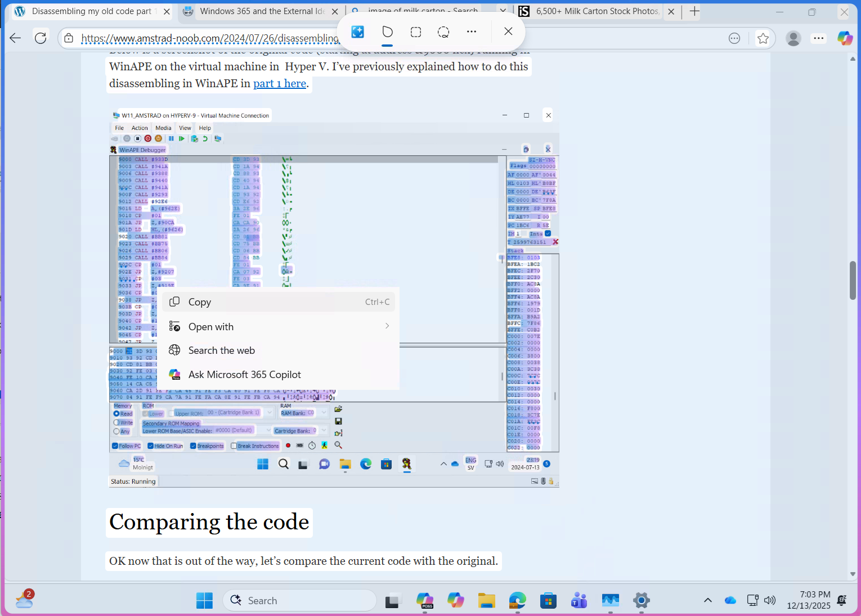The image size is (861, 616).
Task: Click the Windows Search field in the taskbar
Action: point(299,600)
